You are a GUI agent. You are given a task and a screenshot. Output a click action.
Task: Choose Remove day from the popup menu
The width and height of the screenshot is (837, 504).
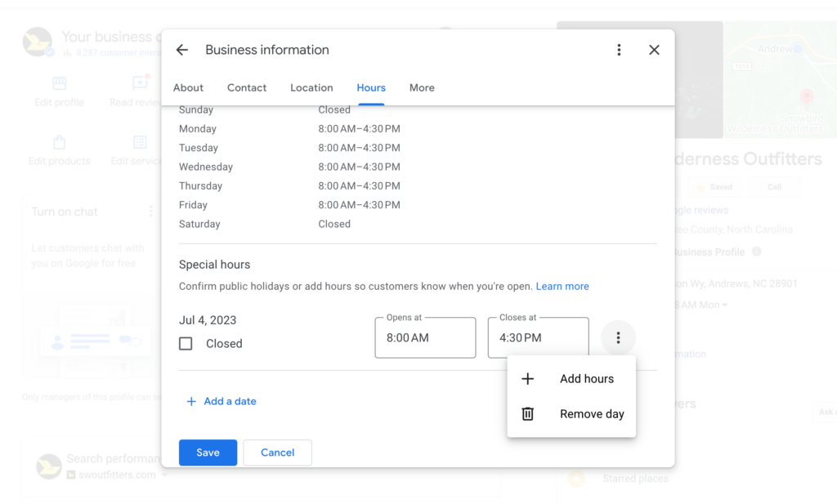571,414
